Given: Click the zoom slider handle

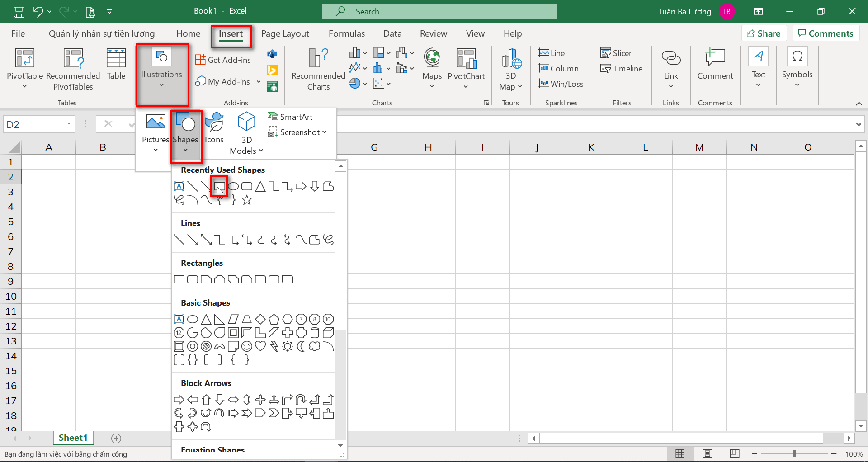Looking at the screenshot, I should click(794, 453).
